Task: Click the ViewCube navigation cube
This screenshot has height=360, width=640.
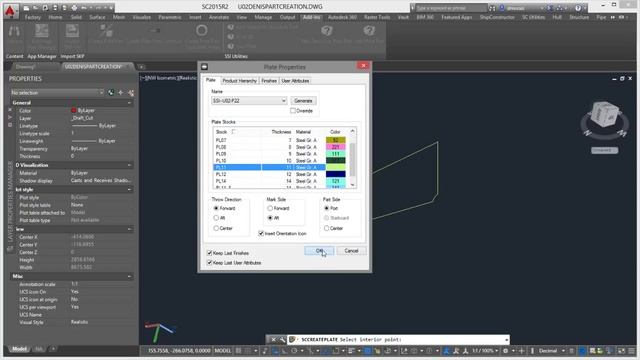Action: (604, 115)
